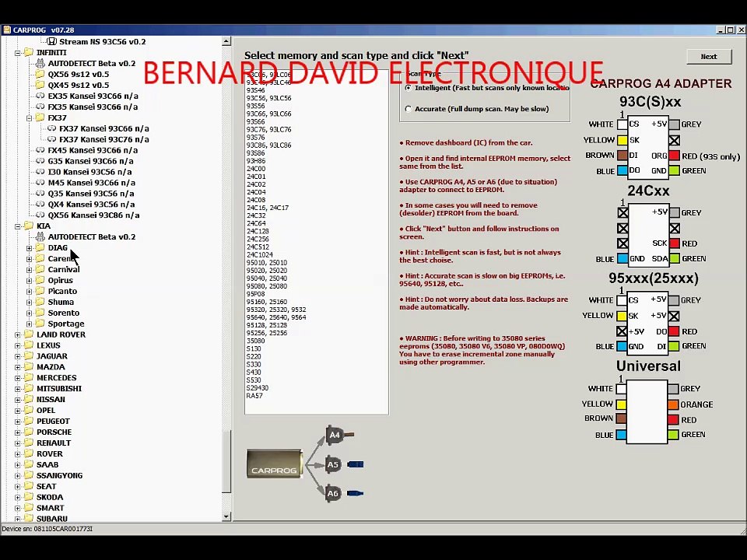Click red ORG pin swatch in 93C(S)xx

coord(674,156)
